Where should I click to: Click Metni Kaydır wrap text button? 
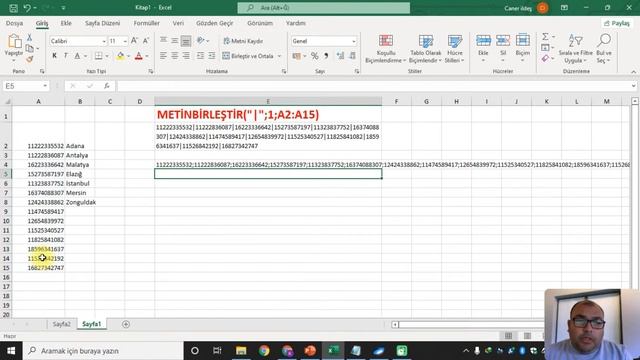[243, 41]
